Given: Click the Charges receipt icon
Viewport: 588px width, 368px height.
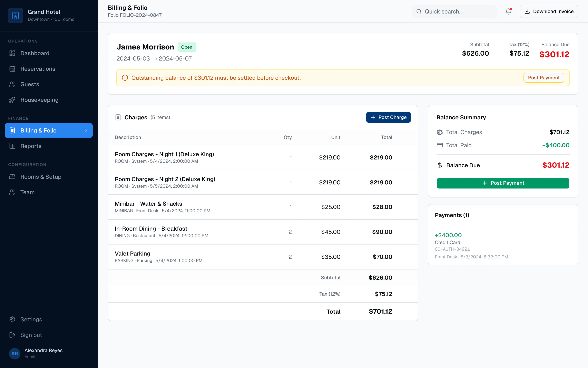Looking at the screenshot, I should coord(118,117).
